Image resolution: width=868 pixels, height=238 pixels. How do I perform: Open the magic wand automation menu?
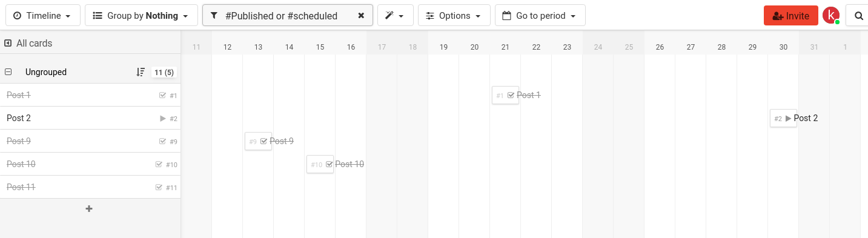point(395,16)
